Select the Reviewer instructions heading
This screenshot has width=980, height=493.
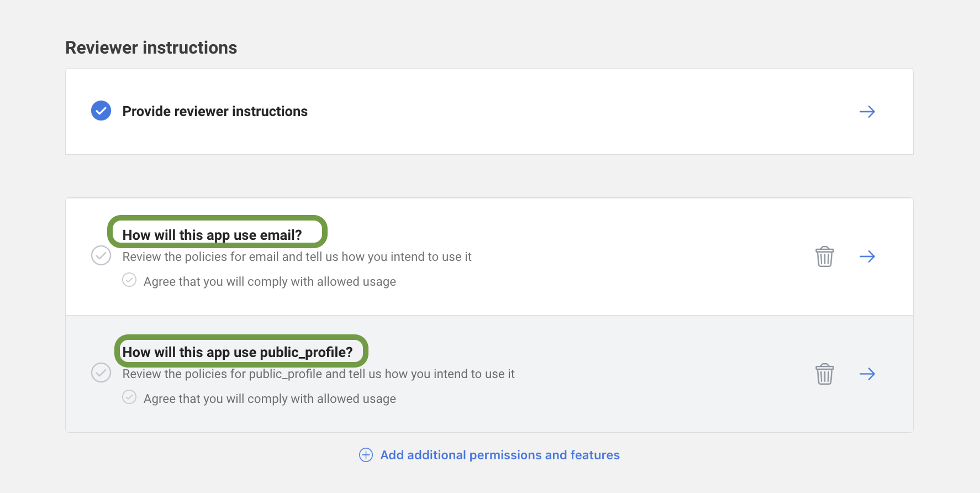[151, 48]
